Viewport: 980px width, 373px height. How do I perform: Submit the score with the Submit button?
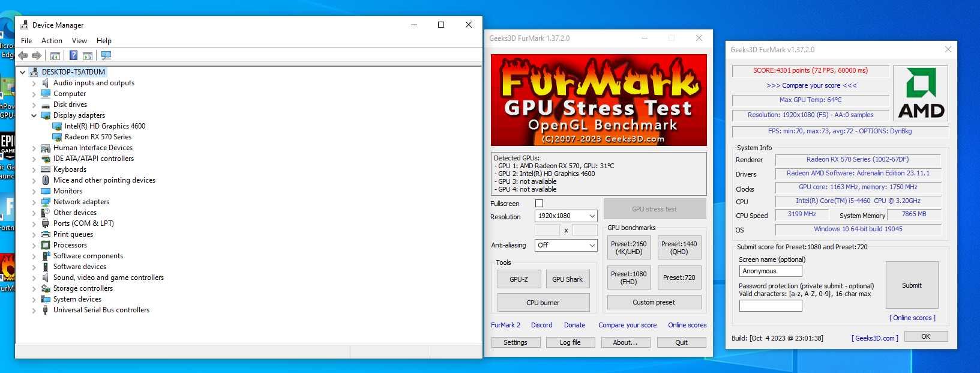tap(912, 285)
